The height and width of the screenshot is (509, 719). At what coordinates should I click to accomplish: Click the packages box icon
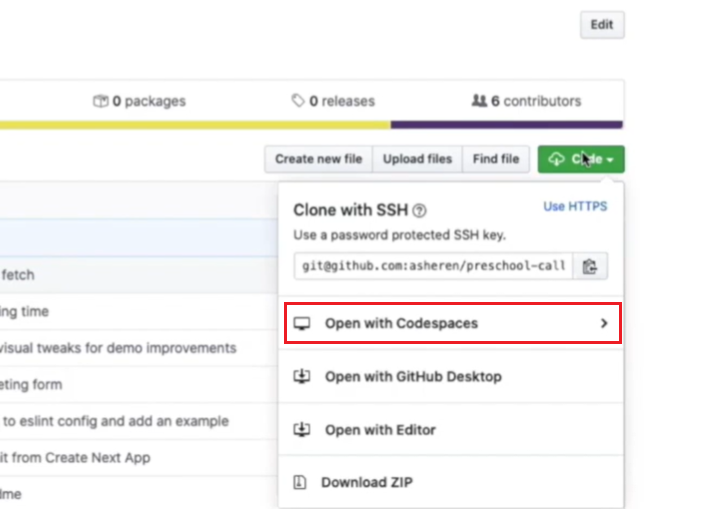[x=100, y=101]
